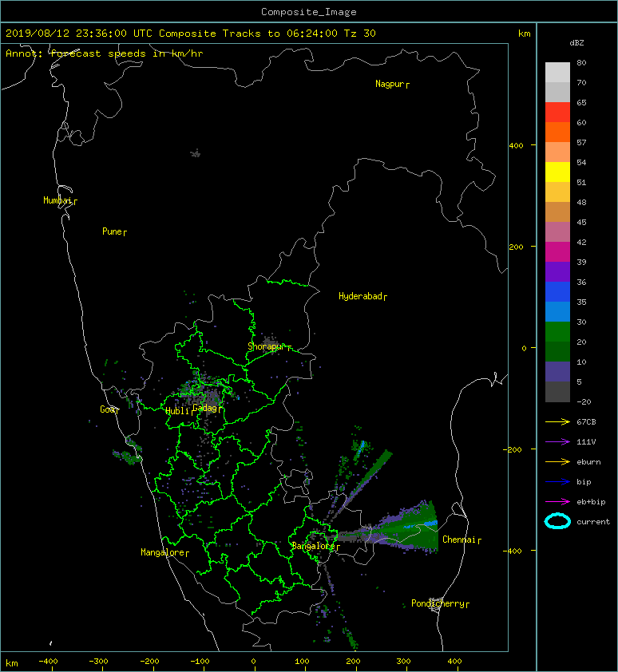Click the Mangalore city label
The image size is (618, 672).
click(x=163, y=552)
